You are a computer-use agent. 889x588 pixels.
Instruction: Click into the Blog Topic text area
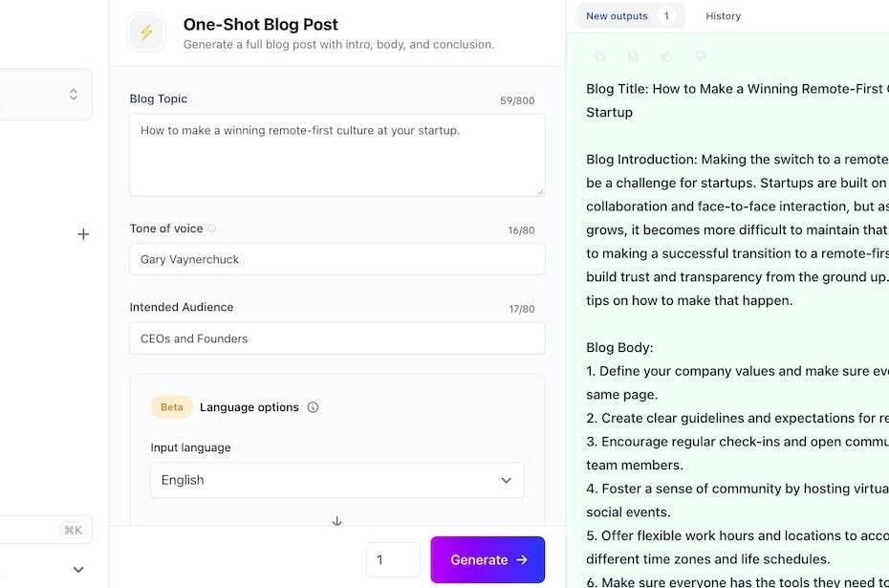coord(336,155)
